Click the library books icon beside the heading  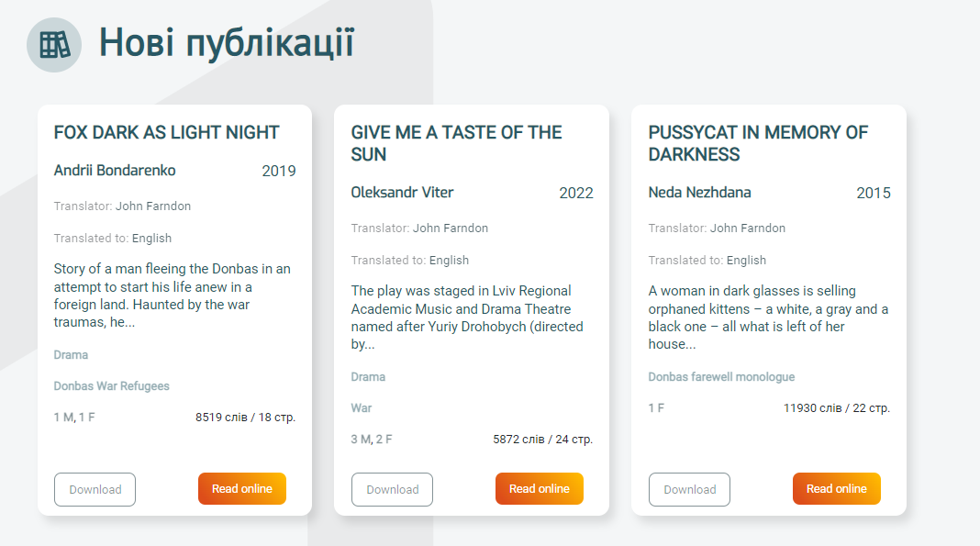pos(54,45)
